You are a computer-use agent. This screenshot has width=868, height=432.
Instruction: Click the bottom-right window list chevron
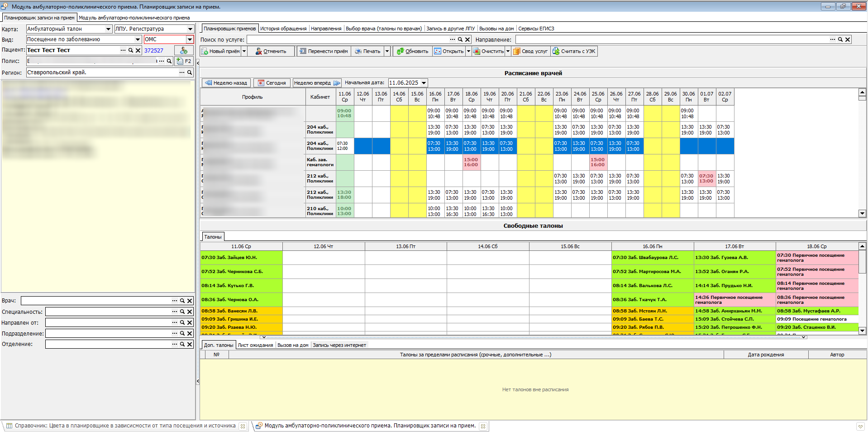(x=860, y=426)
